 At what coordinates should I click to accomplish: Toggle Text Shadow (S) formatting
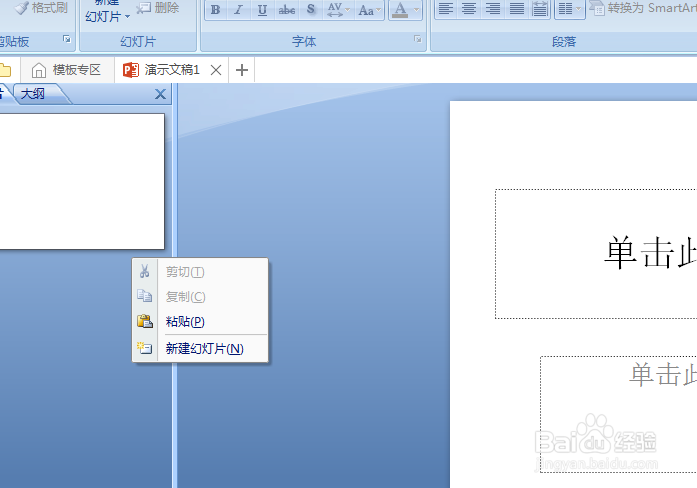pos(311,9)
